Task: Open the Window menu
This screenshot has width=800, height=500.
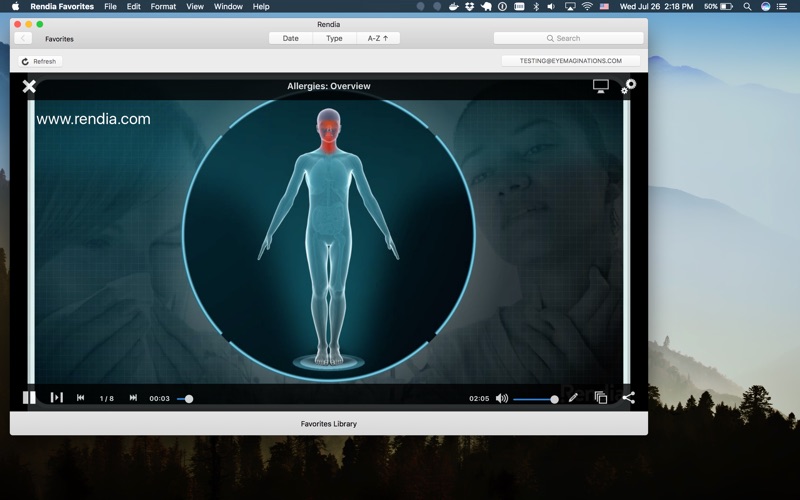Action: pos(228,7)
